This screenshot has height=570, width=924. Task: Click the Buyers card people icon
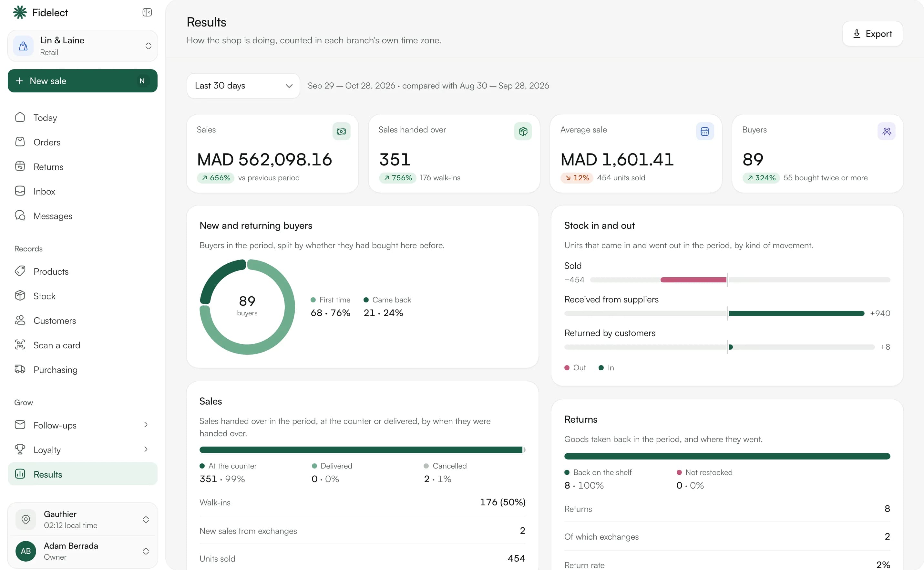887,131
